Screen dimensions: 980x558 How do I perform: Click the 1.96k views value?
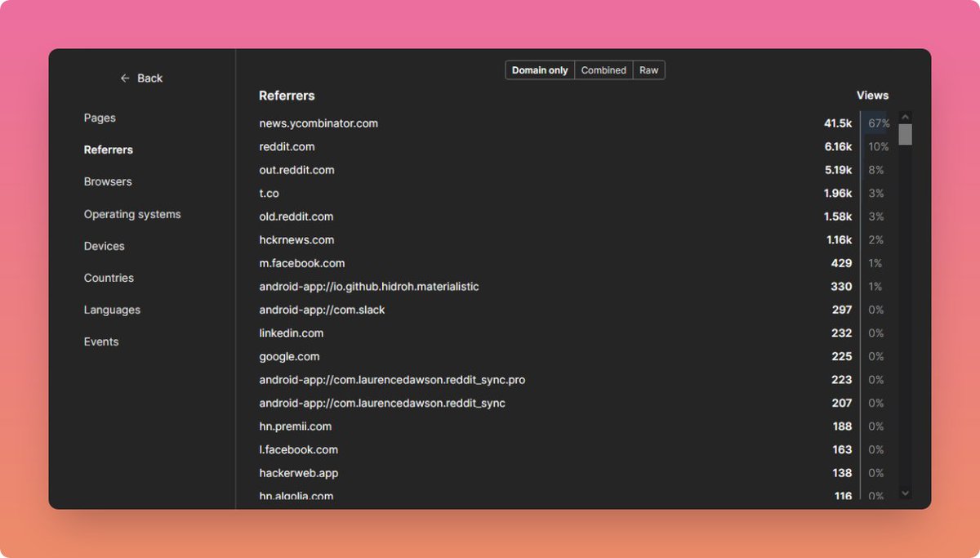click(x=838, y=194)
